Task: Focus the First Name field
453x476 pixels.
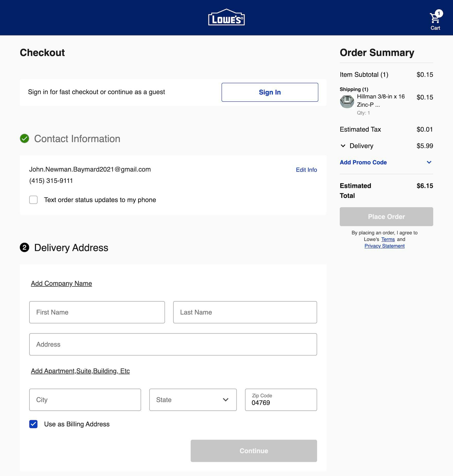Action: click(97, 312)
